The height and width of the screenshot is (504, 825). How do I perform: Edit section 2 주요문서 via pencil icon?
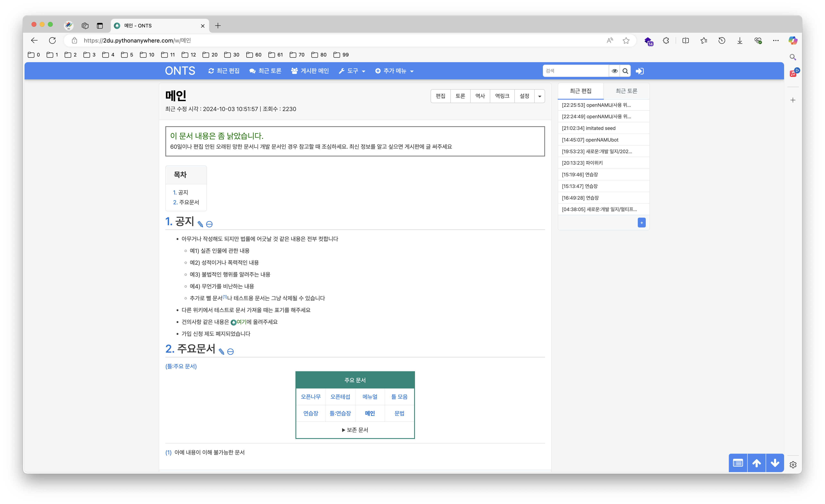[221, 351]
